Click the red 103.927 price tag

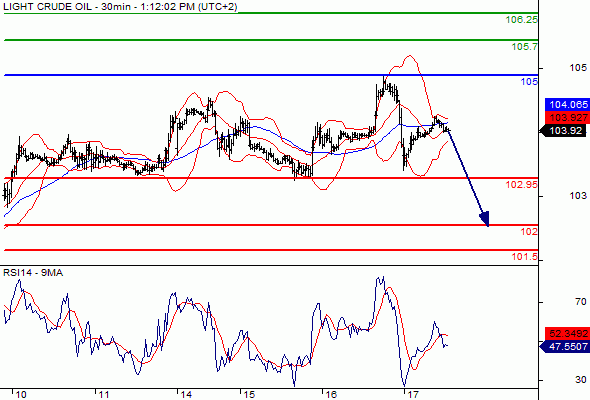pyautogui.click(x=567, y=117)
